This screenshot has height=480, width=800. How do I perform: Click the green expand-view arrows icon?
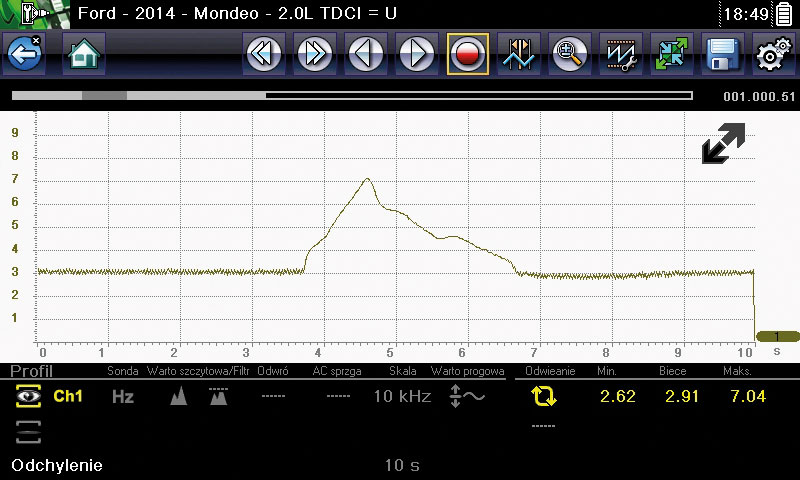(x=671, y=54)
